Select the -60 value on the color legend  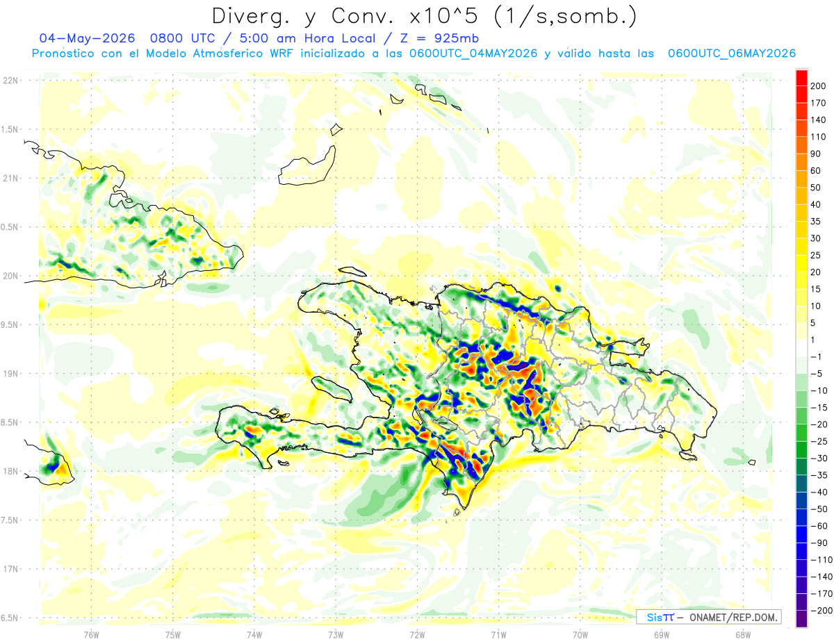coord(818,525)
